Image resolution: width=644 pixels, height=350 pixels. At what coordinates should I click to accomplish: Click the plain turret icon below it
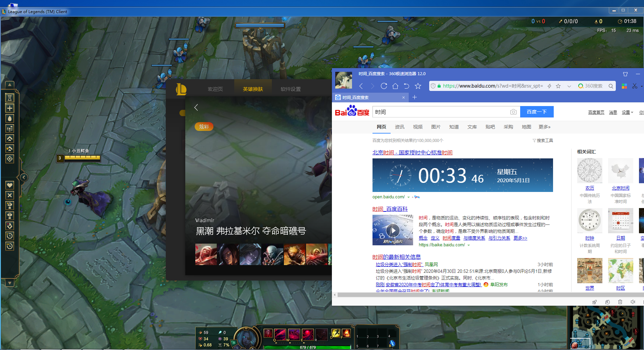click(x=10, y=215)
